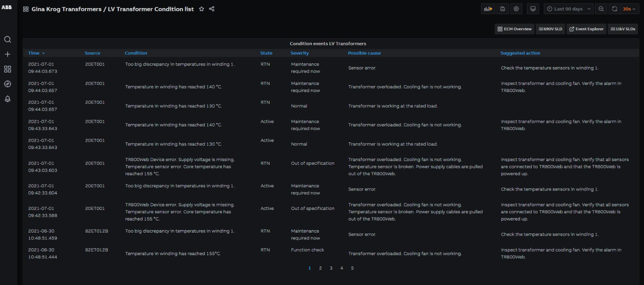This screenshot has width=644, height=285.
Task: Sort by Suggested action column header
Action: tap(520, 53)
